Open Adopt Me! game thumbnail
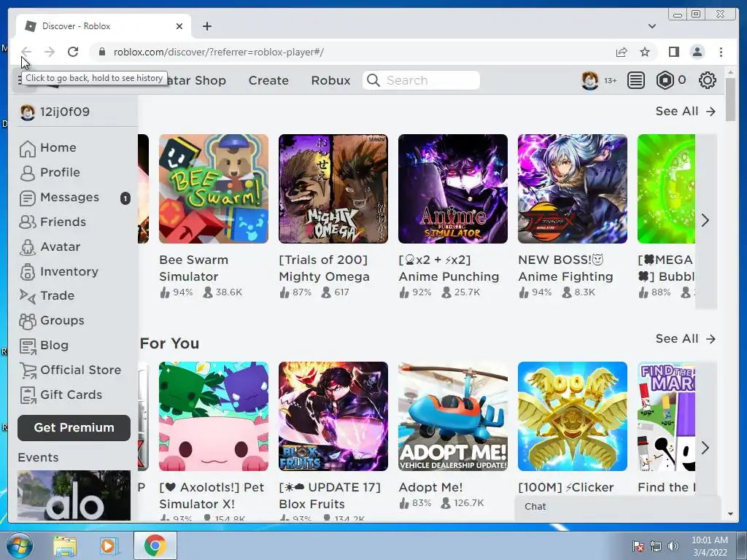747x560 pixels. click(x=453, y=416)
